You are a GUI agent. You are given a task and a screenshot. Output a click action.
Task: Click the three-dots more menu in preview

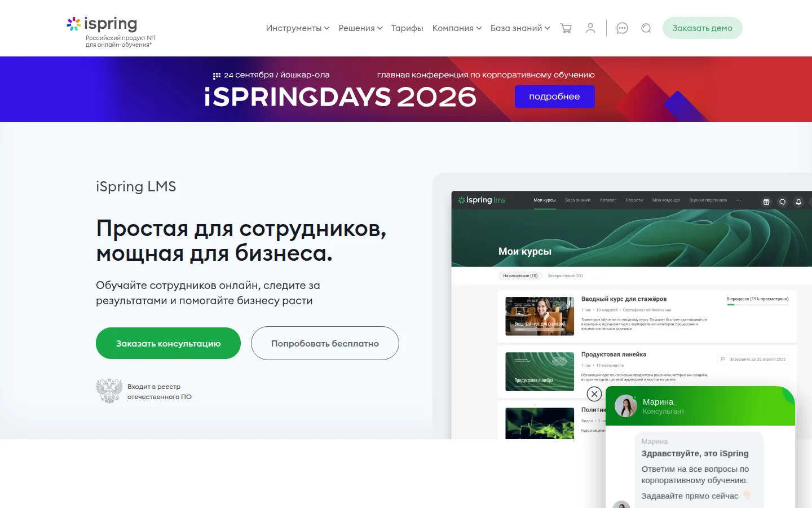pos(739,200)
